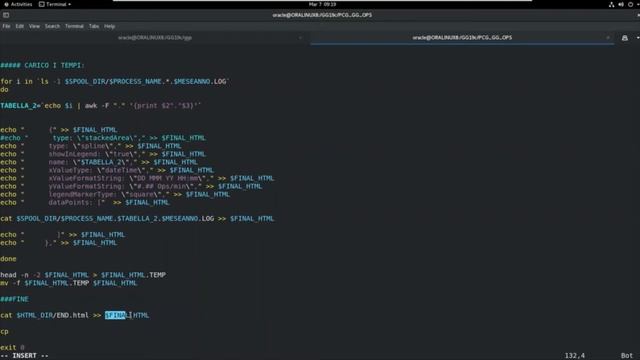Click the echo line with xValueType dateTime
Screen dimensions: 640x360
(107, 170)
